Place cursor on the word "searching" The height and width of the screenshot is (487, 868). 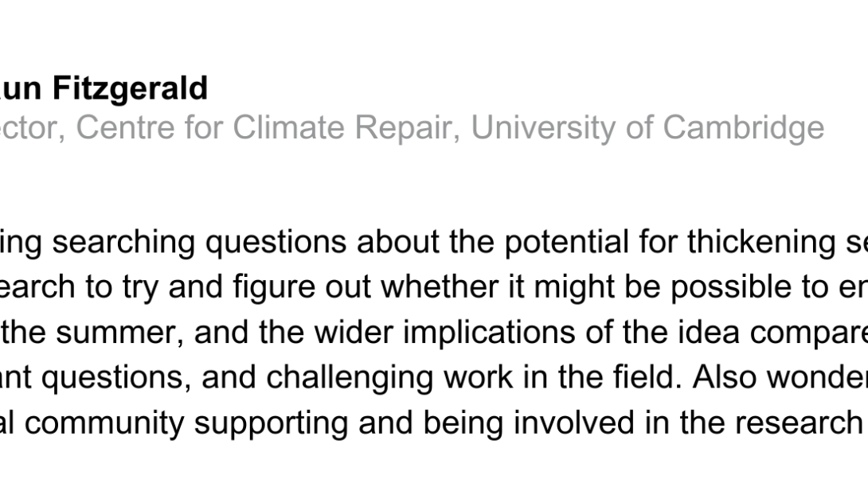[x=108, y=243]
